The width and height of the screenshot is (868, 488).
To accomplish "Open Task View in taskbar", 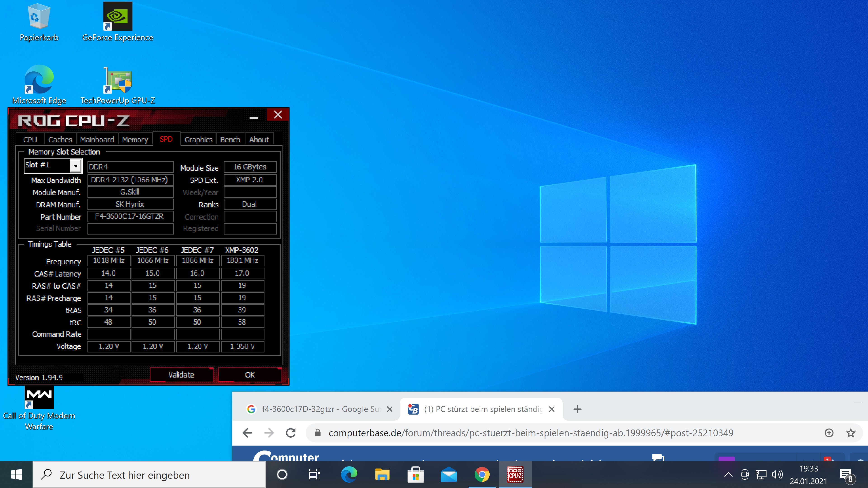I will [x=314, y=475].
